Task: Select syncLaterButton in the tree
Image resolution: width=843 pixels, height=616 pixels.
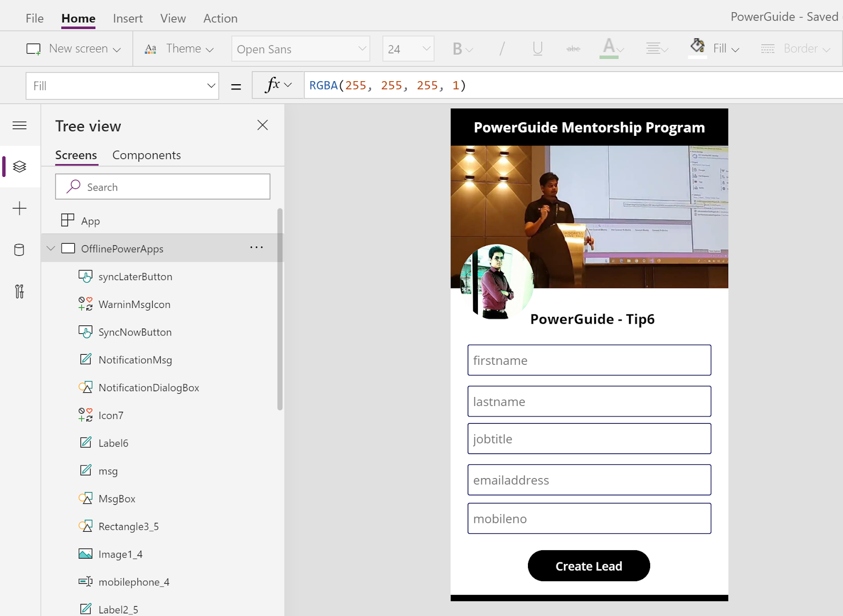Action: 135,277
